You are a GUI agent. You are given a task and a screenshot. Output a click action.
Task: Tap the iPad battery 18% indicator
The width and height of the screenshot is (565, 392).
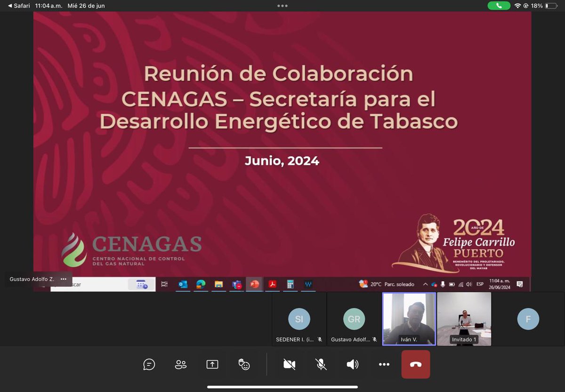[543, 6]
